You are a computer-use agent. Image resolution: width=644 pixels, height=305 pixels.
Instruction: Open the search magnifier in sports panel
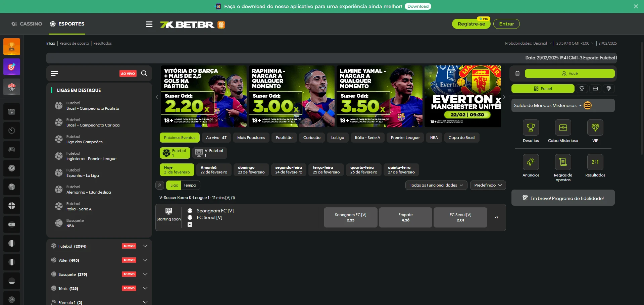point(144,73)
